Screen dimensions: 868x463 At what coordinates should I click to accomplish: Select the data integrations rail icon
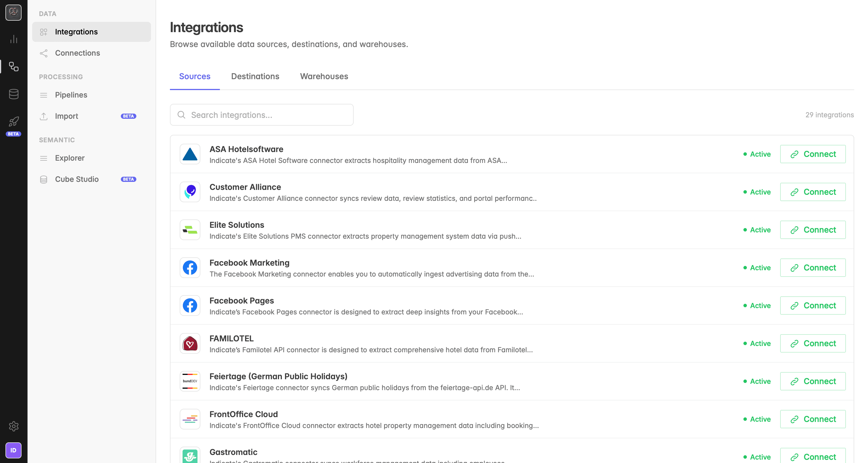tap(13, 66)
